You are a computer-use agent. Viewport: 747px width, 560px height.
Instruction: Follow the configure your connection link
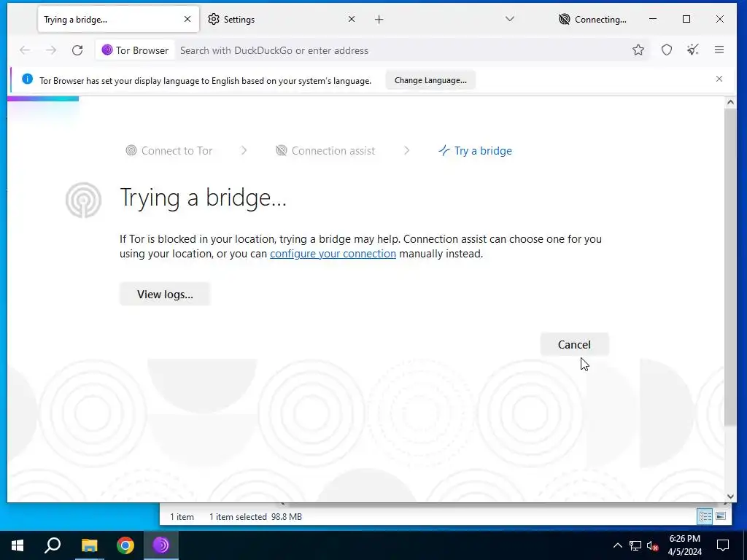point(333,254)
